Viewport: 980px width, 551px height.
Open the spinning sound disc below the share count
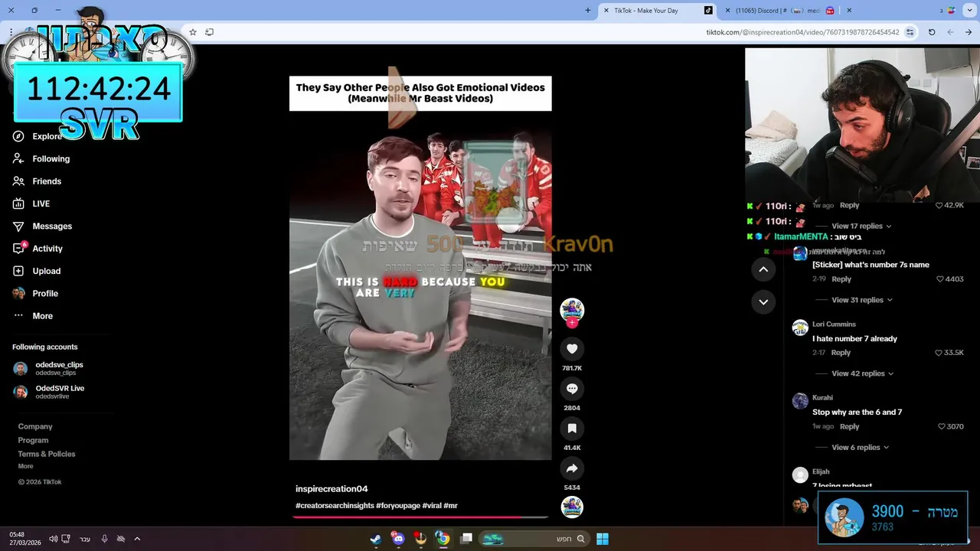click(572, 507)
